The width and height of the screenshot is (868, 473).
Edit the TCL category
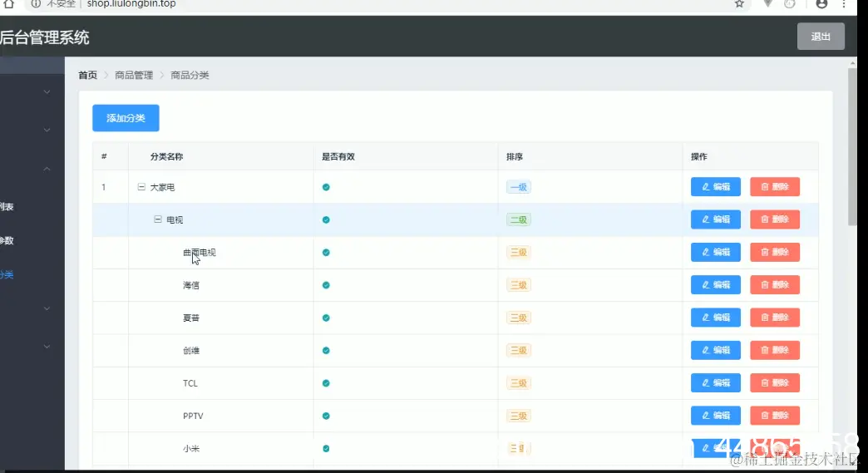[716, 383]
